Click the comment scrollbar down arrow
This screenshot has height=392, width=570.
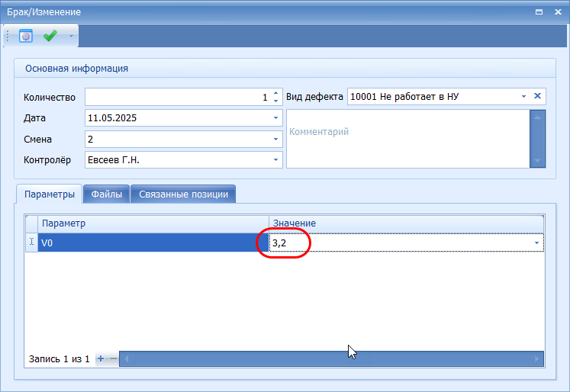pyautogui.click(x=538, y=161)
